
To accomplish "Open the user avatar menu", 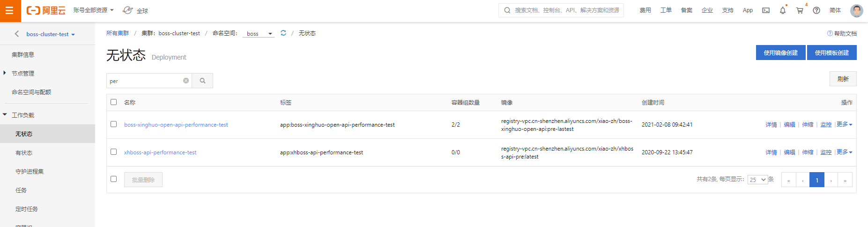I will point(857,10).
